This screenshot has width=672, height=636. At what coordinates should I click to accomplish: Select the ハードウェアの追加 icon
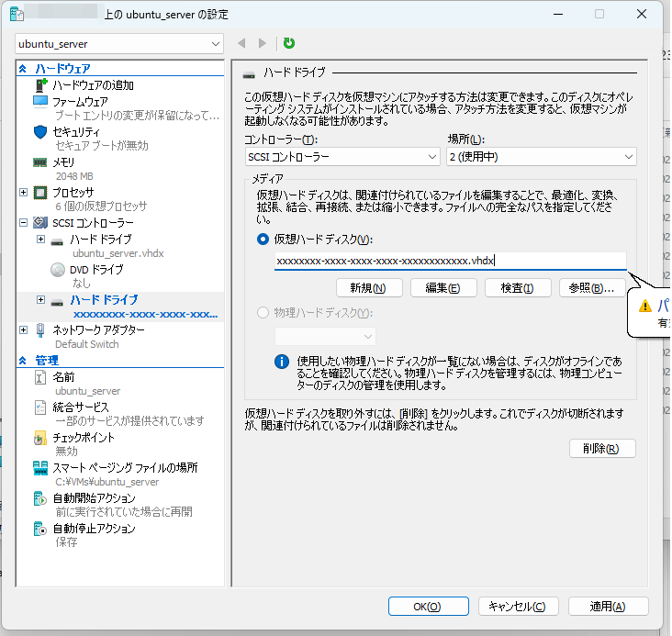pos(40,85)
